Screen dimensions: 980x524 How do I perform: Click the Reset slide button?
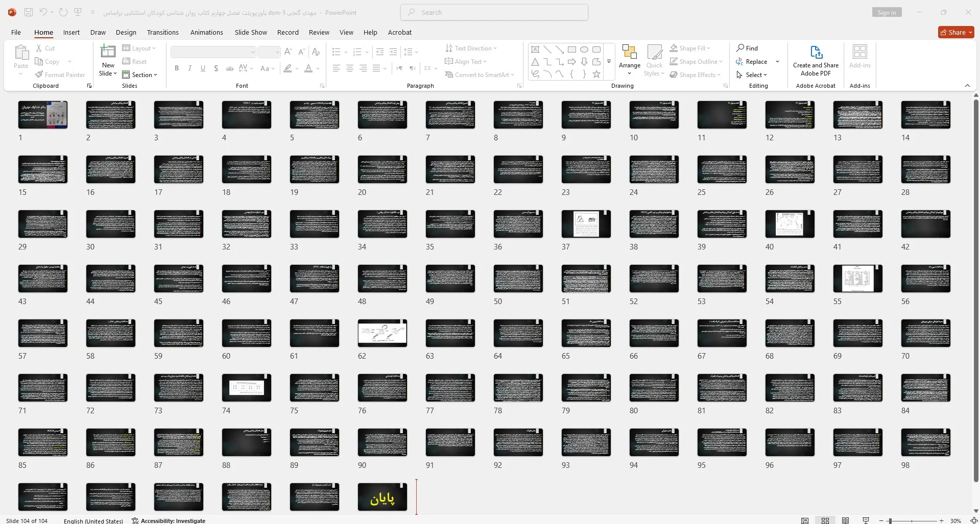[x=134, y=62]
